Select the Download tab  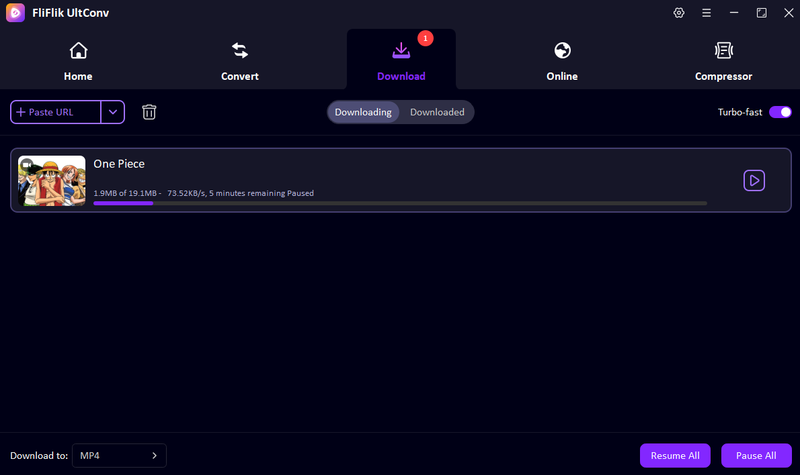click(401, 61)
